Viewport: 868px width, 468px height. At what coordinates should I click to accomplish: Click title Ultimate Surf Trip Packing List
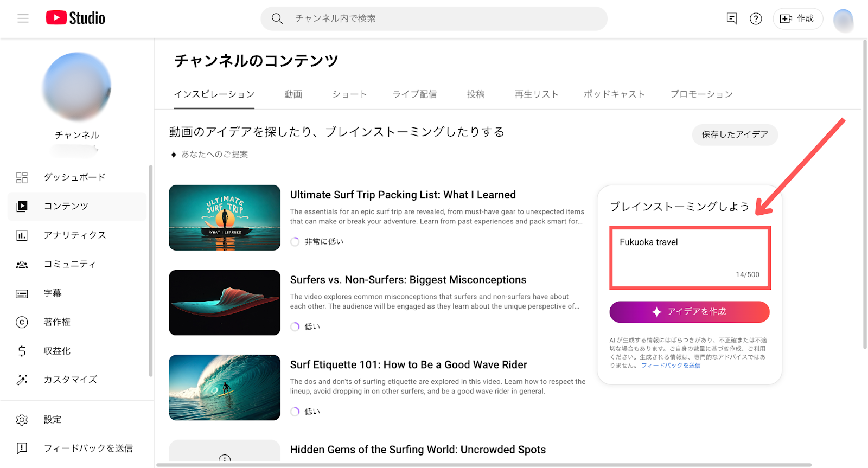(x=403, y=195)
